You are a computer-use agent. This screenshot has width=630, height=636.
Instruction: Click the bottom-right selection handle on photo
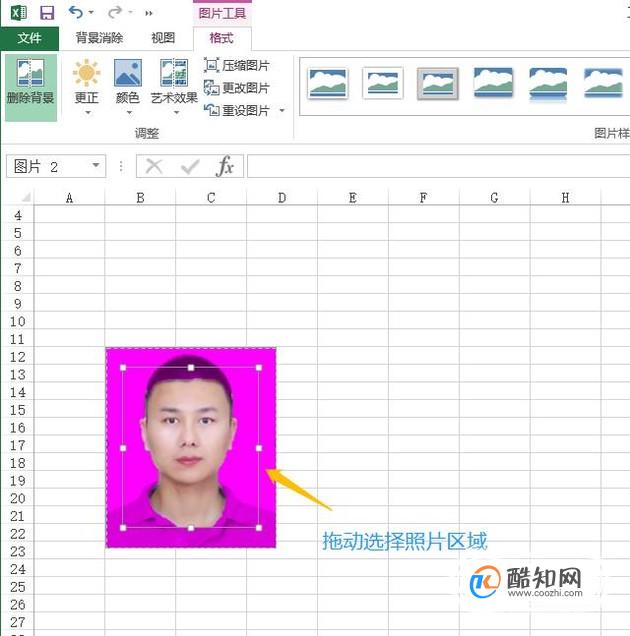(x=259, y=528)
